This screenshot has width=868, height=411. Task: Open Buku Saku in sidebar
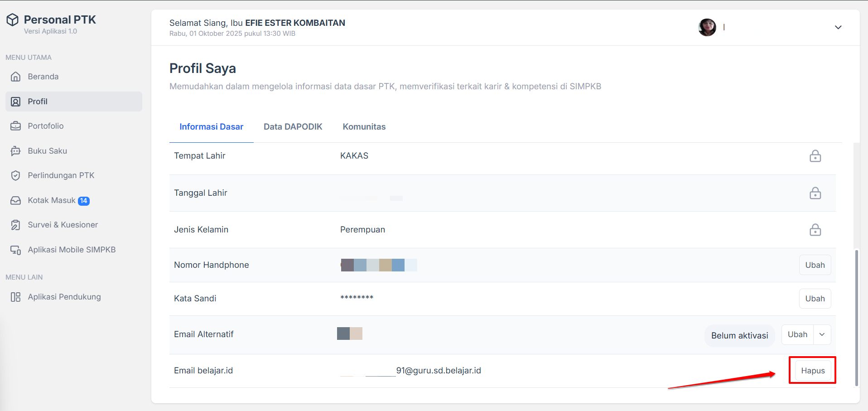coord(47,151)
